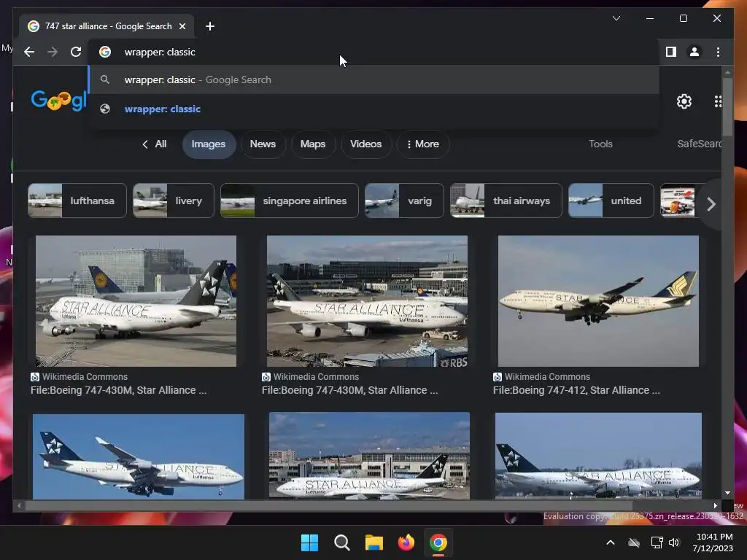Click the network icon in system tray
Viewport: 747px width, 560px height.
point(657,542)
